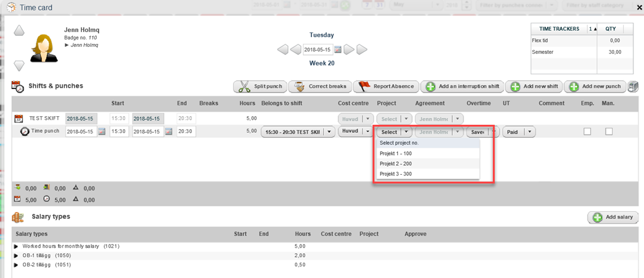Viewport: 644px width, 278px height.
Task: Expand OB-1 tillägg (1050) row
Action: pos(17,255)
